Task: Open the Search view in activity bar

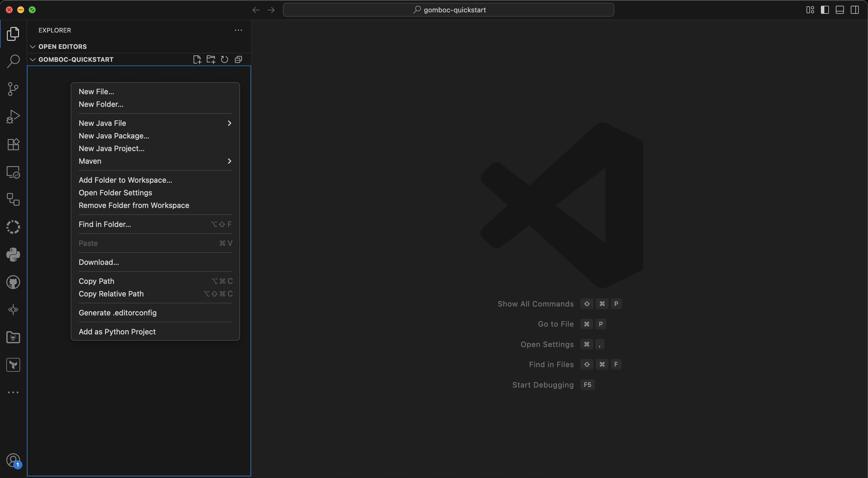Action: coord(13,61)
